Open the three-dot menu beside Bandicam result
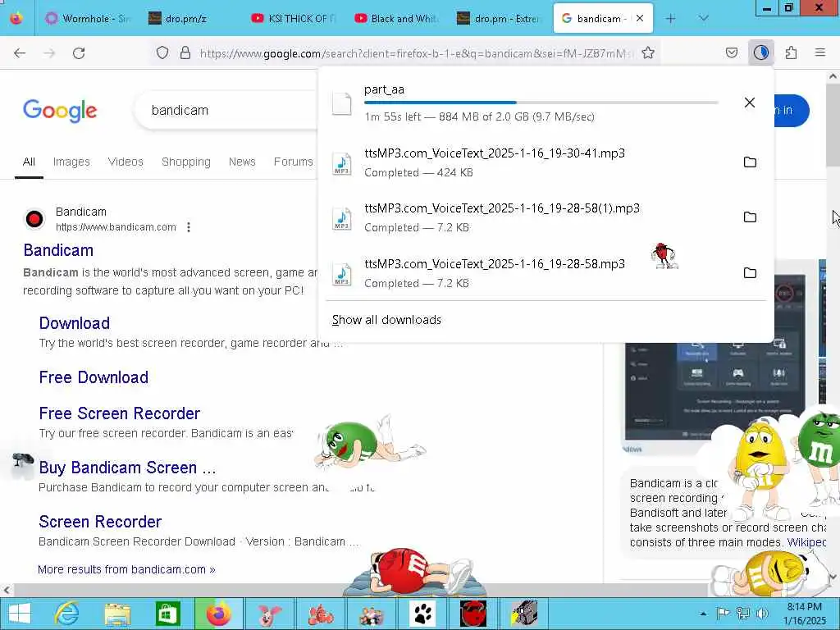This screenshot has width=840, height=630. pos(189,227)
